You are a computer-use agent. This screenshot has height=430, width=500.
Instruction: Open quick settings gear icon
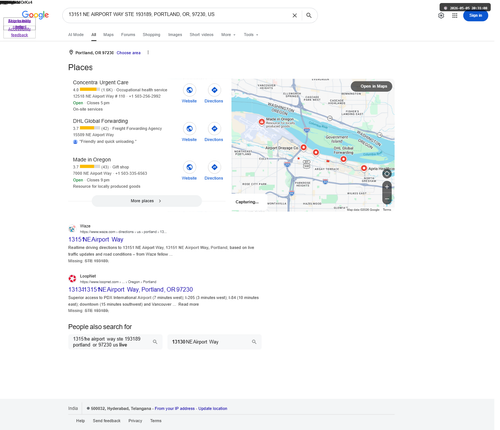(441, 15)
